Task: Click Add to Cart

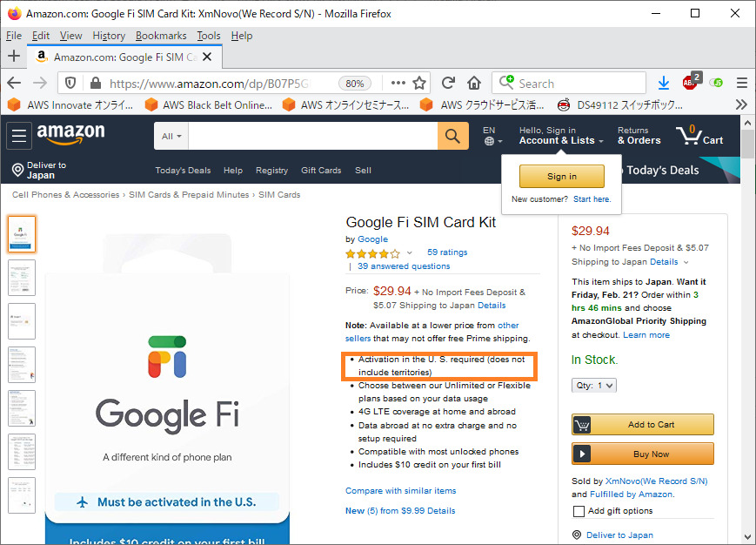Action: [643, 425]
